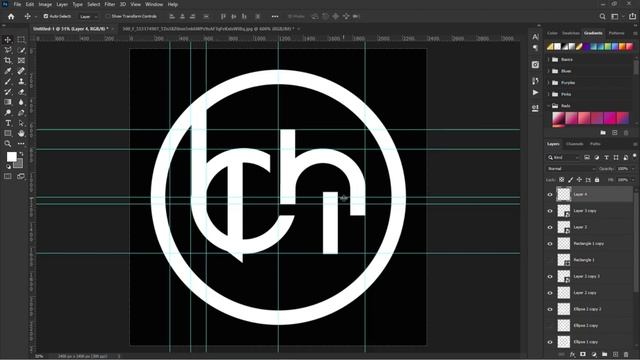Open the File menu
This screenshot has height=360, width=640.
(x=17, y=4)
